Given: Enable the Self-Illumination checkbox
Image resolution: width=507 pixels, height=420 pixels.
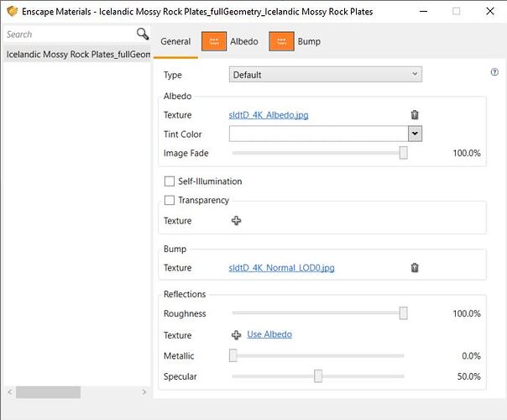Looking at the screenshot, I should pyautogui.click(x=170, y=181).
